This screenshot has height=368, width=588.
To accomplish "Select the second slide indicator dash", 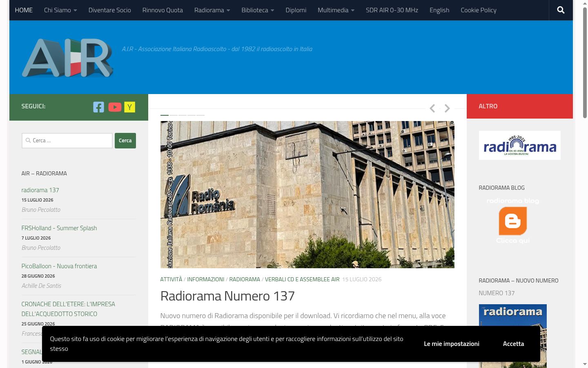I will (174, 115).
